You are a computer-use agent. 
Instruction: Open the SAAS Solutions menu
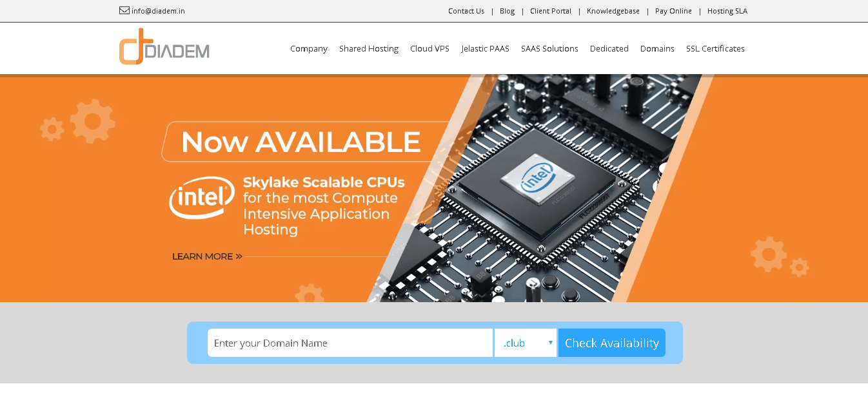pyautogui.click(x=549, y=48)
